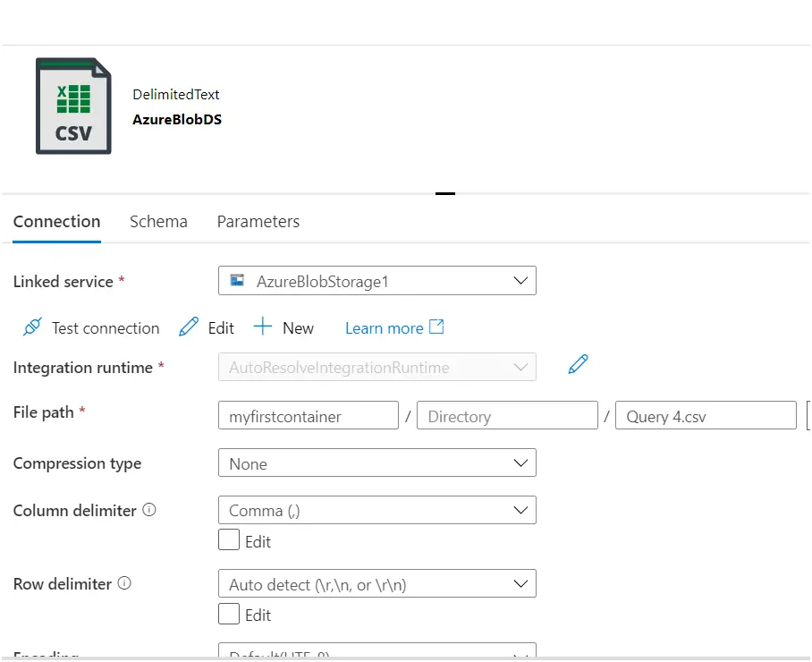
Task: Enable the Edit checkbox under Column delimiter
Action: click(x=229, y=539)
